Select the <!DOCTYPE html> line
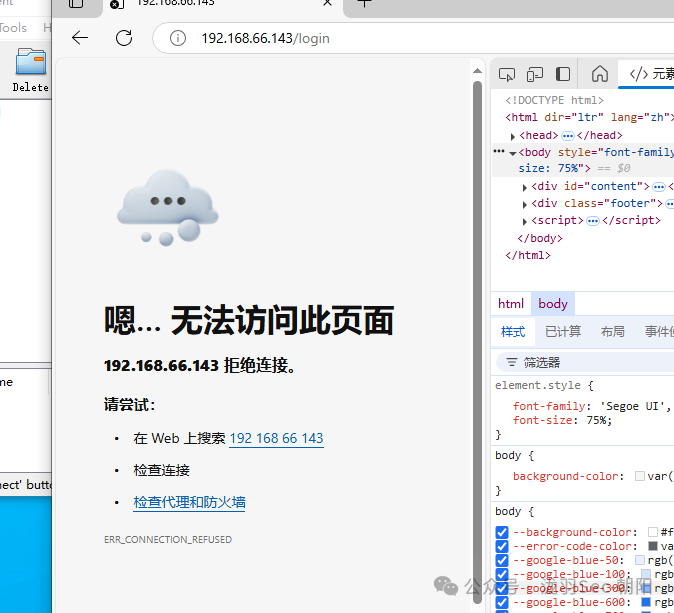 pos(555,100)
